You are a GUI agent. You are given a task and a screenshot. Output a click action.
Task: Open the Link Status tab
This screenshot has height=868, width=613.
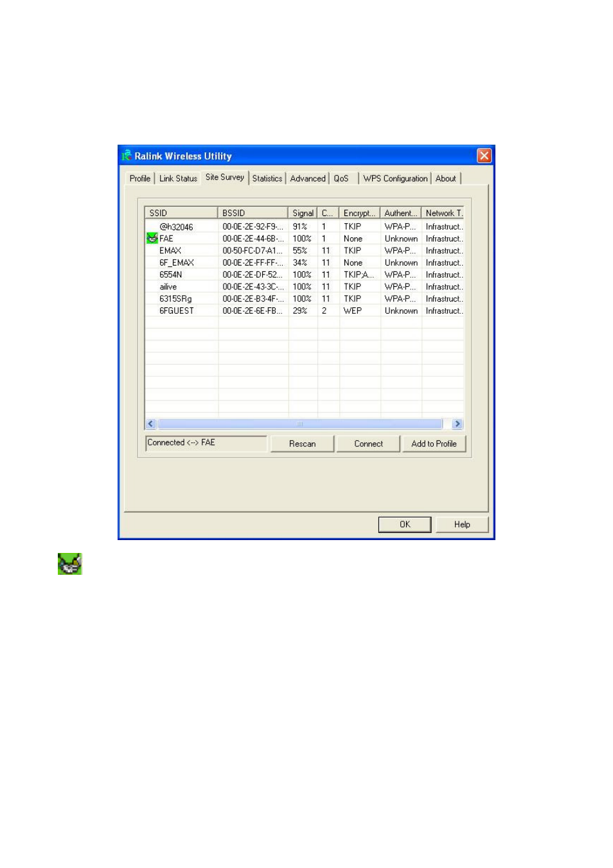pos(178,179)
